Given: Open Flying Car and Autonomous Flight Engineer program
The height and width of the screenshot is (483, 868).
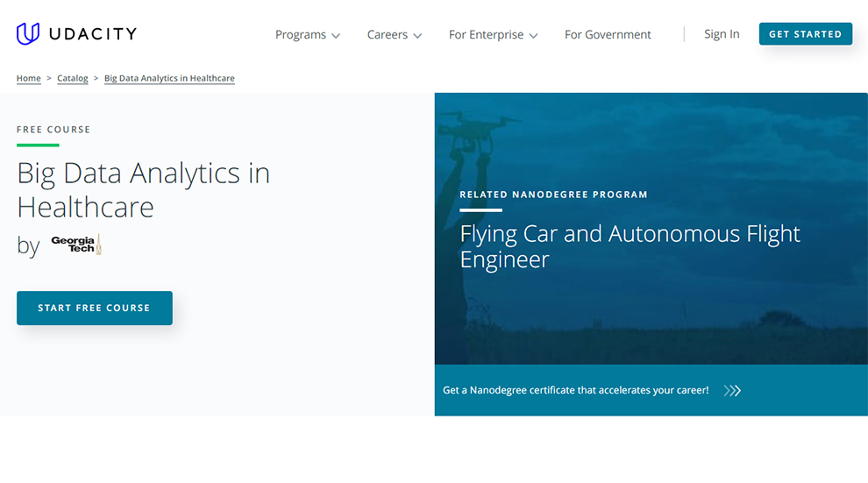Looking at the screenshot, I should [x=630, y=246].
